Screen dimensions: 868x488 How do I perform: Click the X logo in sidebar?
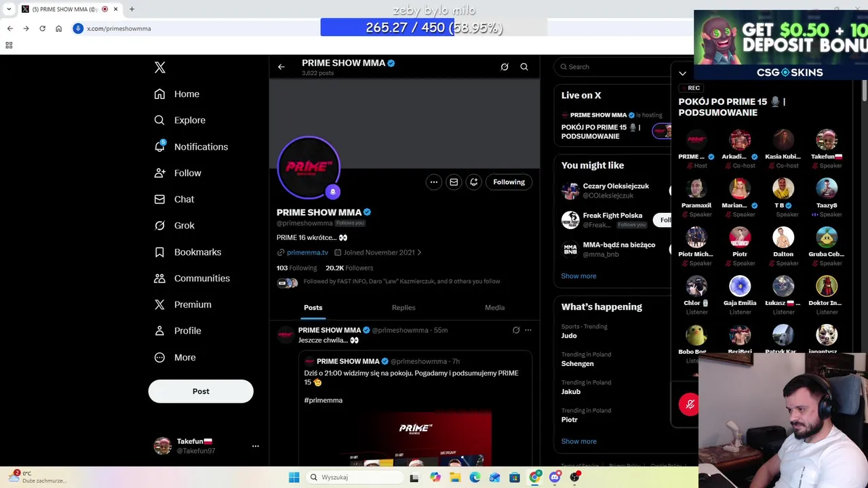(x=160, y=67)
